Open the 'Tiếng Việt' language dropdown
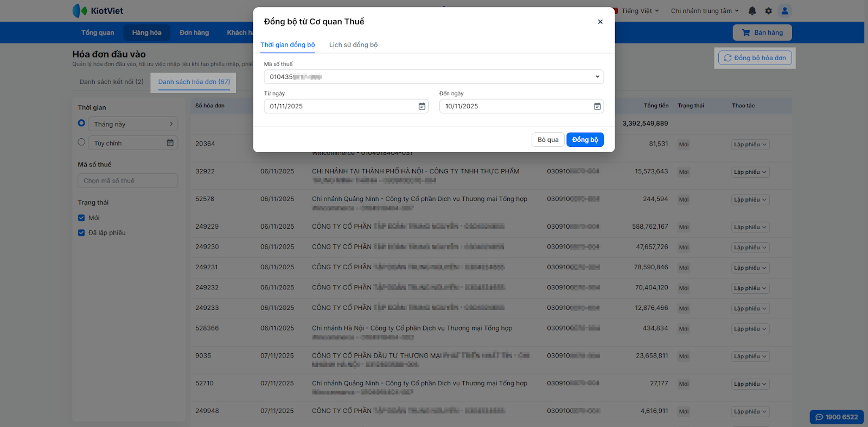The height and width of the screenshot is (427, 868). [x=640, y=11]
